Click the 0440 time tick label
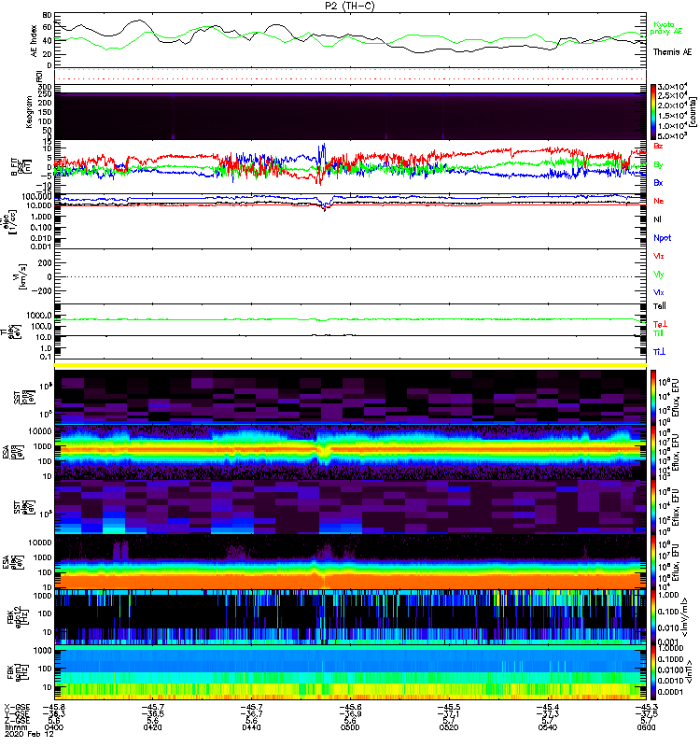This screenshot has height=747, width=700. (251, 727)
